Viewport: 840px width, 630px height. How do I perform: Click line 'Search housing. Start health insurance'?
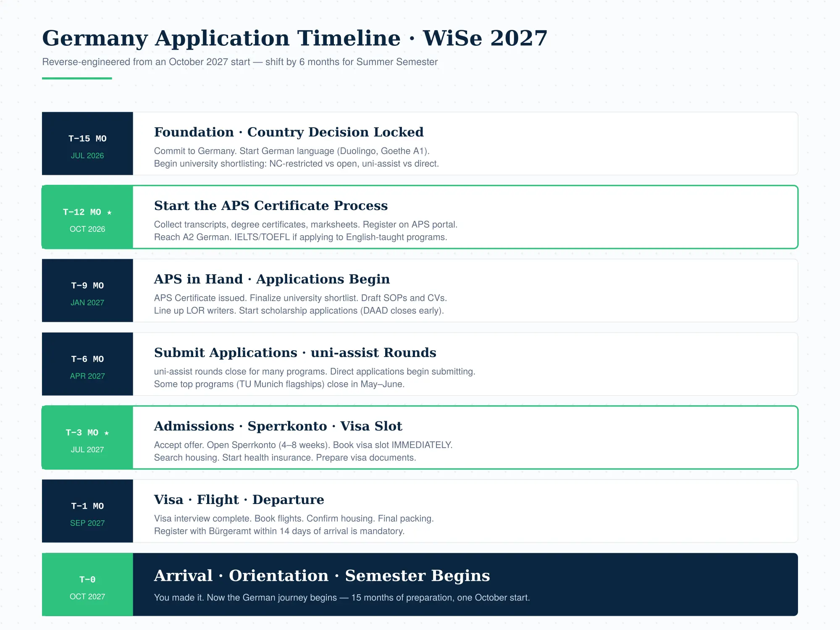[285, 457]
